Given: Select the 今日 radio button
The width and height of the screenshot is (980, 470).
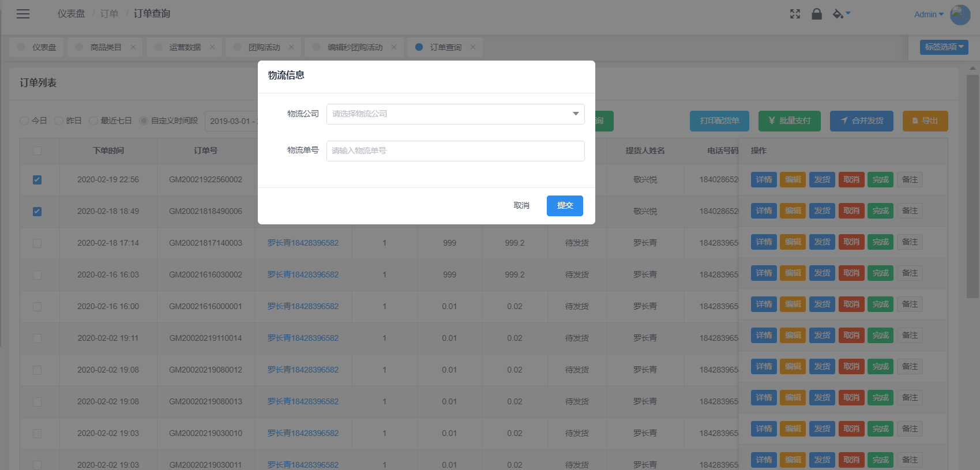Looking at the screenshot, I should click(x=24, y=121).
